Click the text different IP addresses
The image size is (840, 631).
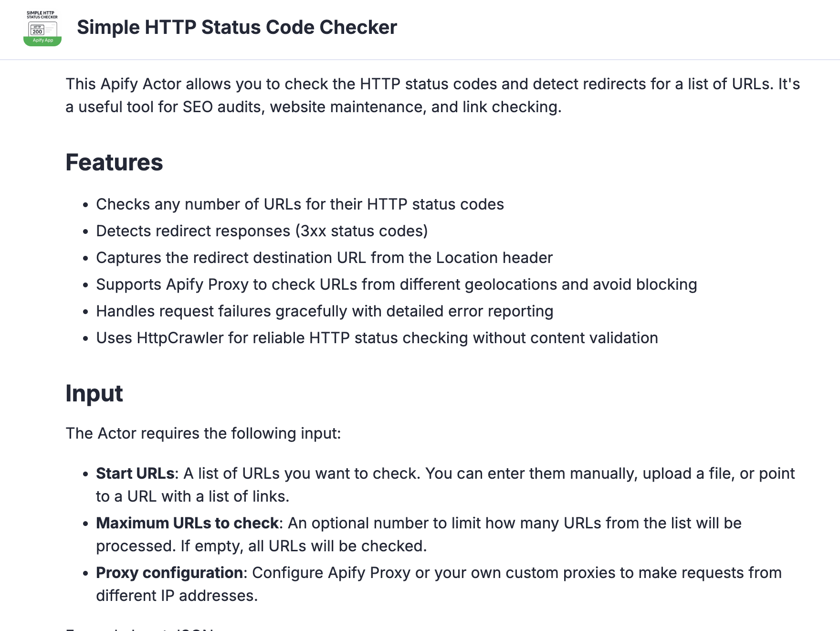tap(177, 596)
